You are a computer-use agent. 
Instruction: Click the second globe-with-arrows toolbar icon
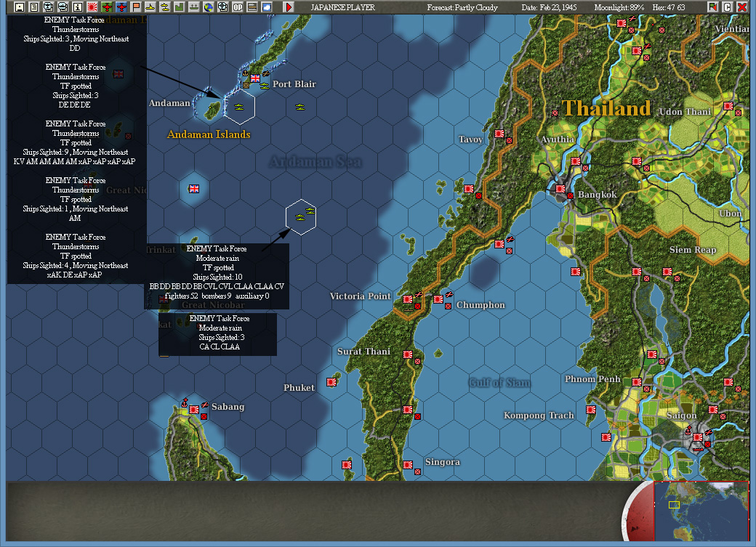63,7
